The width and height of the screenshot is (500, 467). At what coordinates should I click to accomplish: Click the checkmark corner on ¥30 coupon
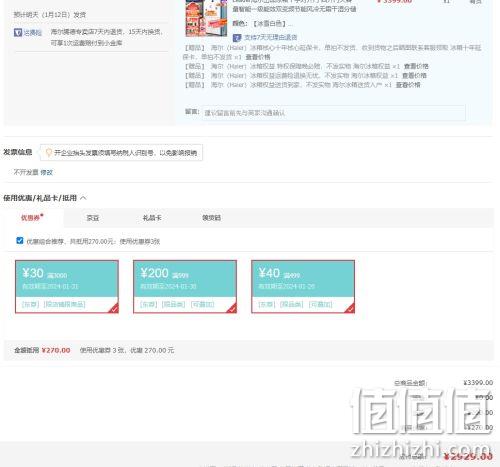click(x=114, y=309)
